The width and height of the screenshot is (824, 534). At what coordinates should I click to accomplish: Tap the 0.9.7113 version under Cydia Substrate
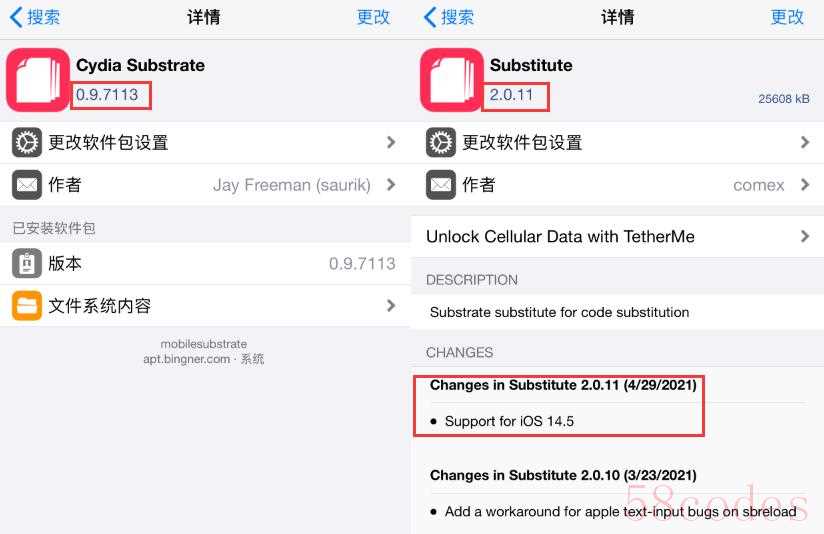107,95
